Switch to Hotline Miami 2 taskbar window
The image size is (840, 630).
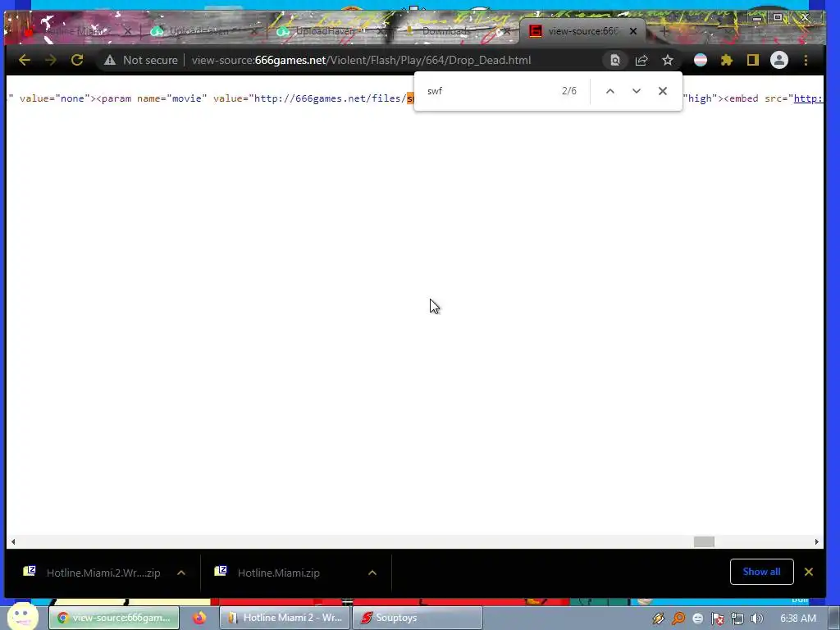click(x=285, y=618)
